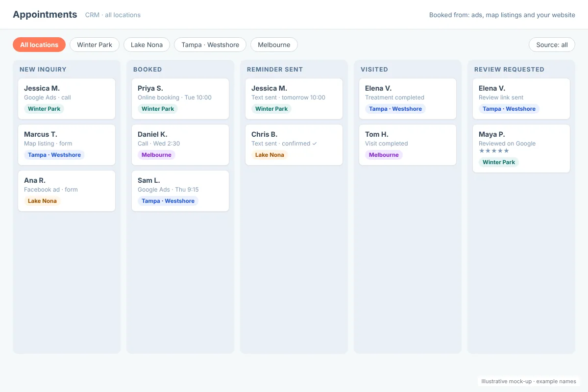The image size is (588, 392).
Task: Click the NEW INQUIRY column header
Action: pos(43,70)
